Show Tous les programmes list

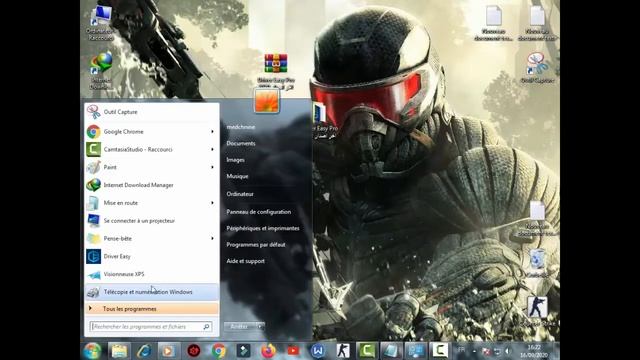(x=151, y=309)
